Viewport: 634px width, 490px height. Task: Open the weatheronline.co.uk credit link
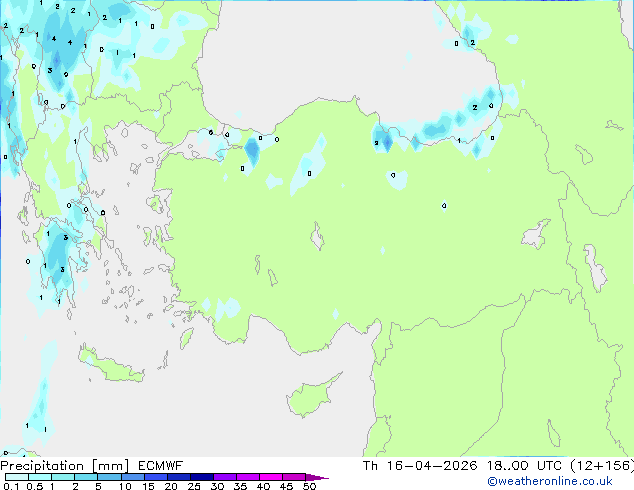coord(550,481)
